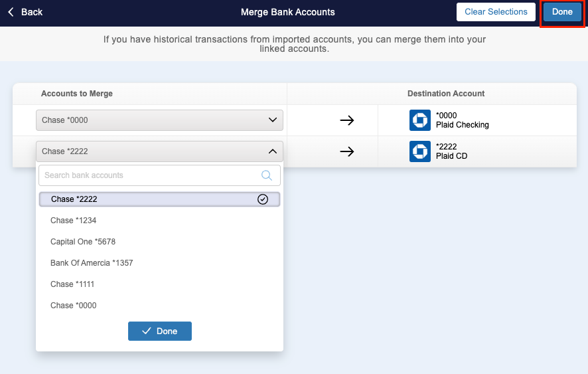Click the Back chevron arrow icon
The image size is (588, 374).
click(x=11, y=12)
